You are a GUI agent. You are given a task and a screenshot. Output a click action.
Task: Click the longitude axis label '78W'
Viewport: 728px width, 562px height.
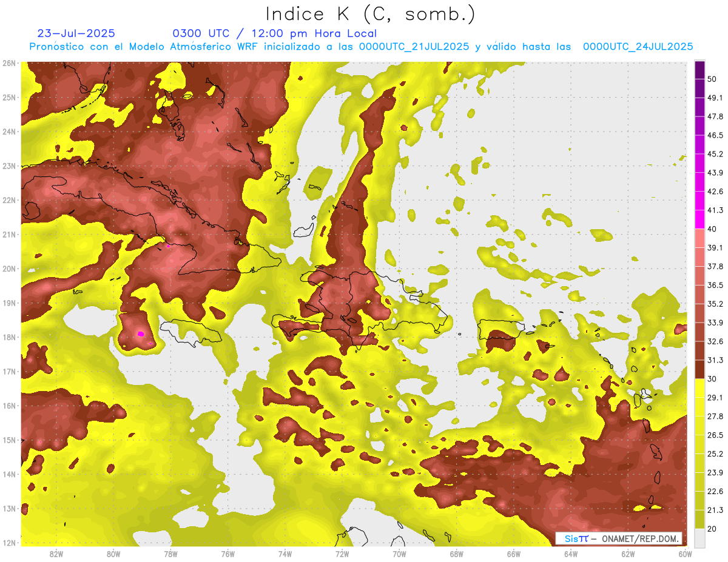click(x=170, y=554)
